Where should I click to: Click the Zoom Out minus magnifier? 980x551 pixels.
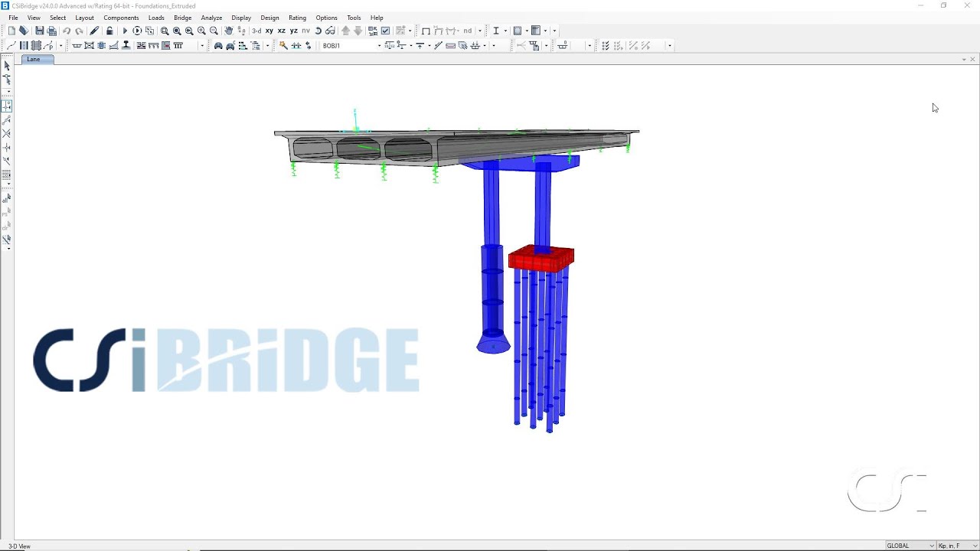click(214, 31)
